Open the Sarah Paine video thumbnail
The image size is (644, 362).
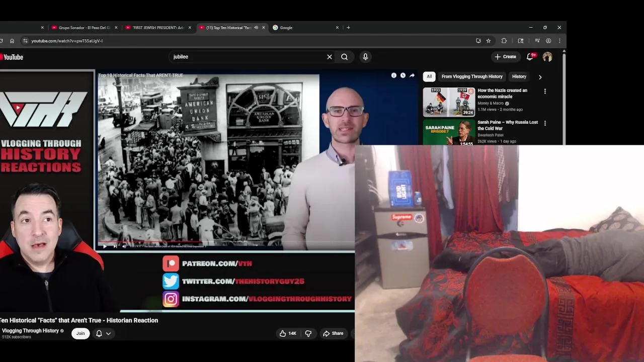(x=449, y=132)
